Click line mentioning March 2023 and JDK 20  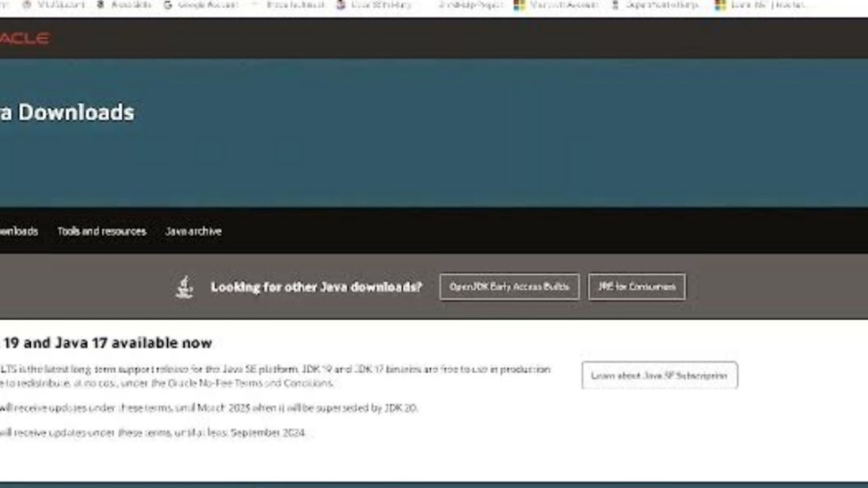pos(209,408)
